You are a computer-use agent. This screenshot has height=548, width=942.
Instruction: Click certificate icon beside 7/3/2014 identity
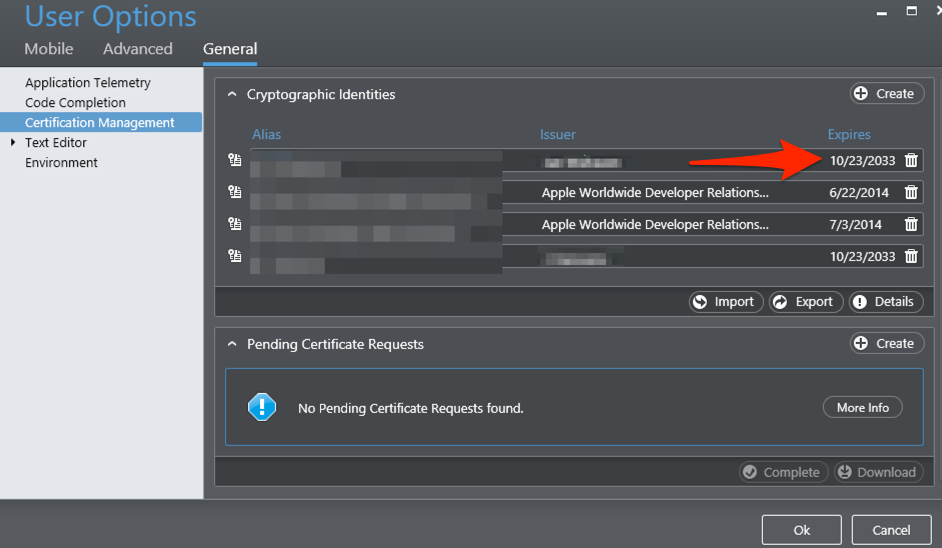tap(234, 224)
